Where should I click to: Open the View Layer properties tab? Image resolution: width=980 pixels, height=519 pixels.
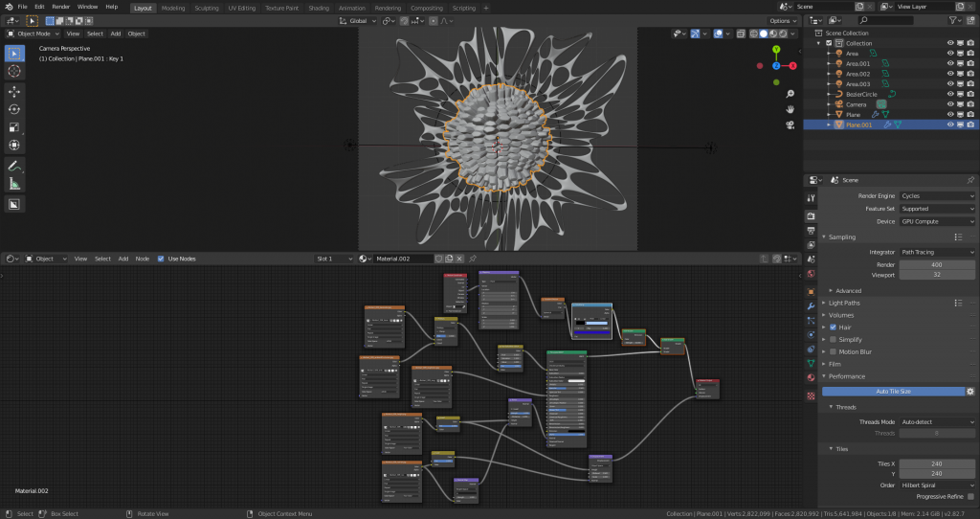point(811,245)
